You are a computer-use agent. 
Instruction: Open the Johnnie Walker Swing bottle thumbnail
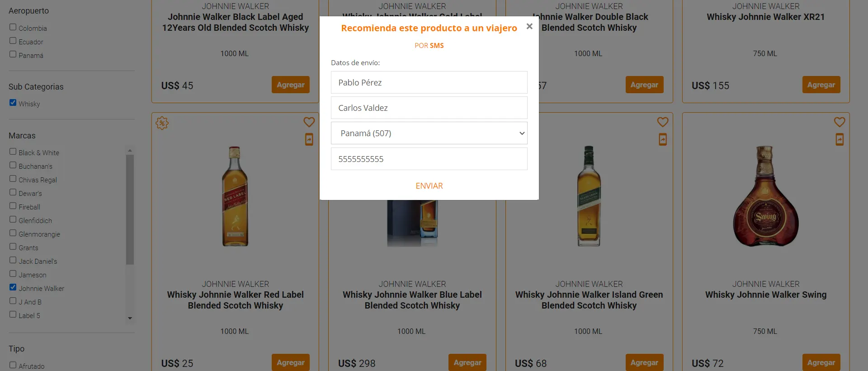pyautogui.click(x=765, y=196)
